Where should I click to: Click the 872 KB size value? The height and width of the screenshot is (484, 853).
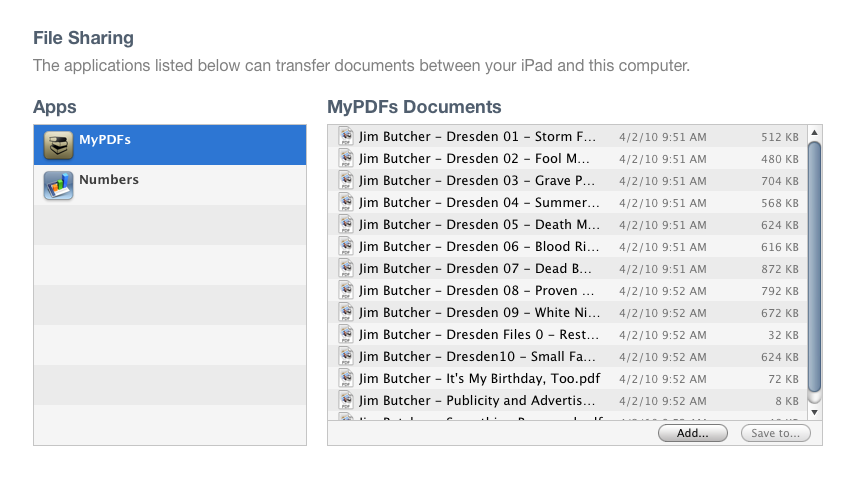pos(780,269)
